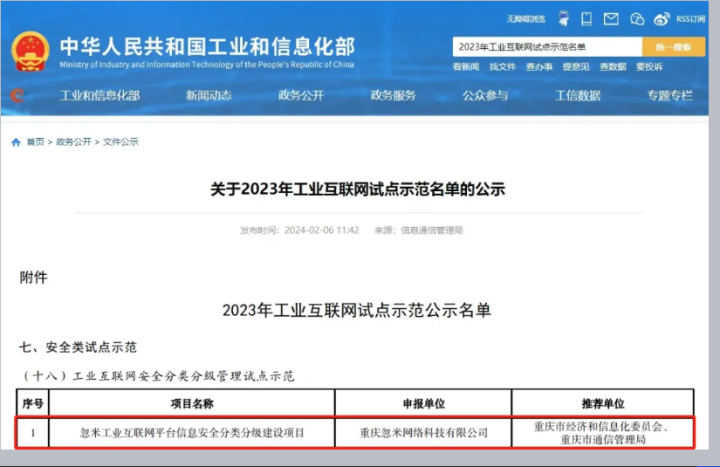Click the home icon in breadcrumb
720x467 pixels.
point(16,142)
